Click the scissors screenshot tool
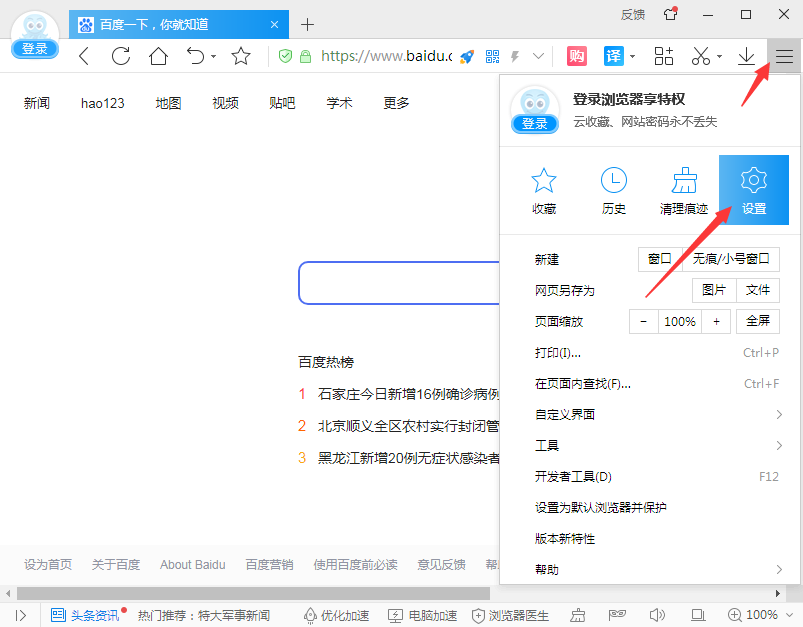This screenshot has height=627, width=803. point(701,56)
